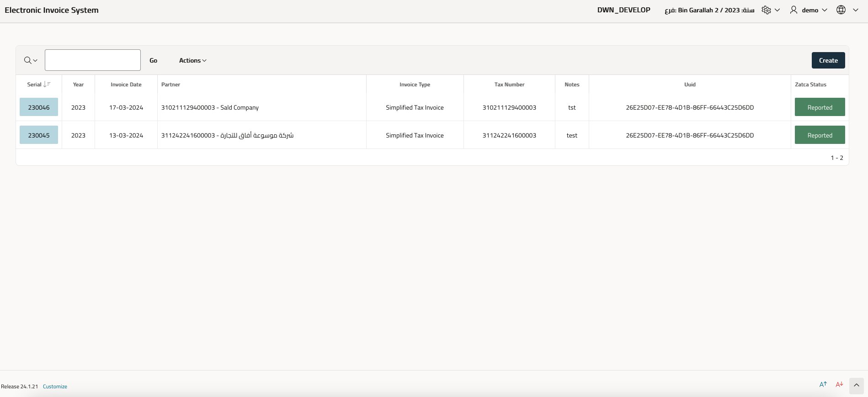Click invoice date 13-03-2024
The width and height of the screenshot is (868, 397).
126,135
